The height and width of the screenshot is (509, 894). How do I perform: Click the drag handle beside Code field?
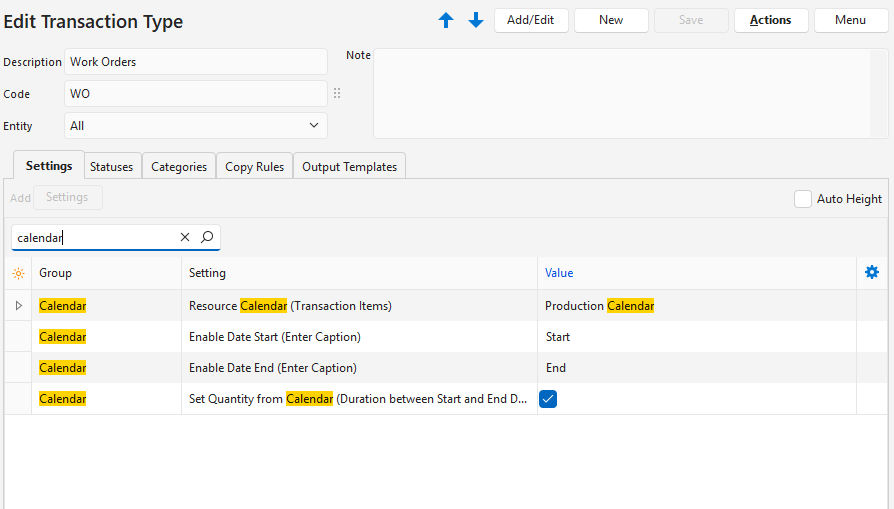(337, 93)
